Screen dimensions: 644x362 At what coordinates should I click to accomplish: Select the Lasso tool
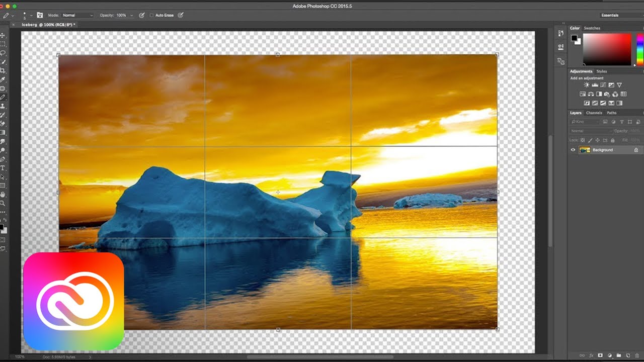pyautogui.click(x=3, y=53)
